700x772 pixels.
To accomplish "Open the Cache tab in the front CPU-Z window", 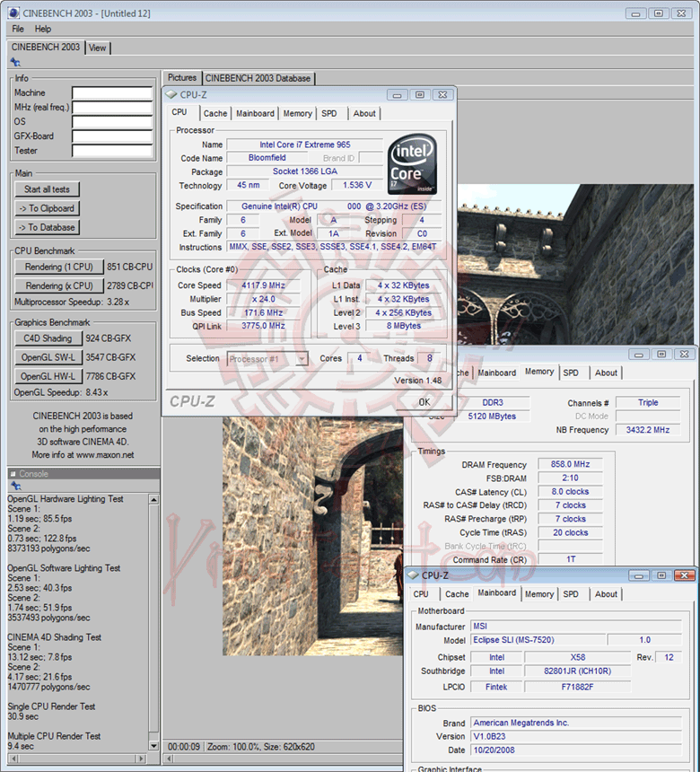I will 215,113.
